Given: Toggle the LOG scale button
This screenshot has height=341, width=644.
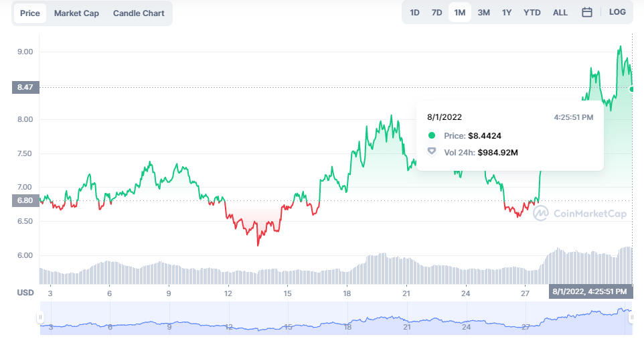Looking at the screenshot, I should [617, 13].
